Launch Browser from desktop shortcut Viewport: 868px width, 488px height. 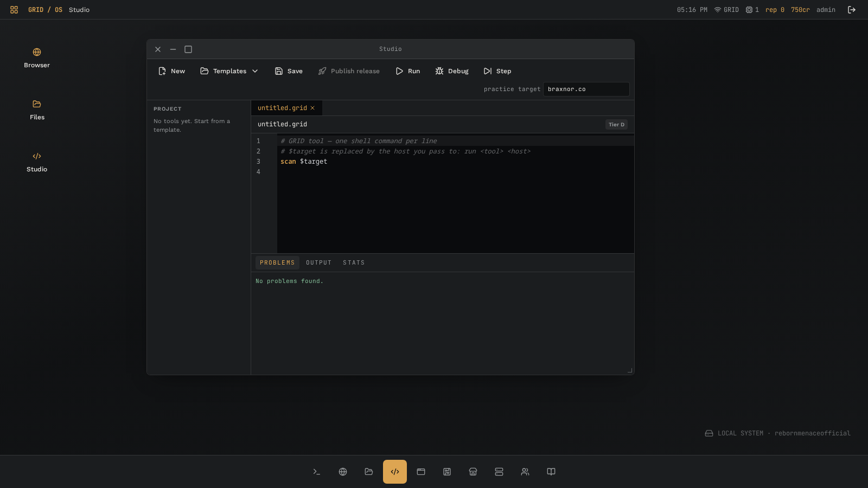pos(37,58)
